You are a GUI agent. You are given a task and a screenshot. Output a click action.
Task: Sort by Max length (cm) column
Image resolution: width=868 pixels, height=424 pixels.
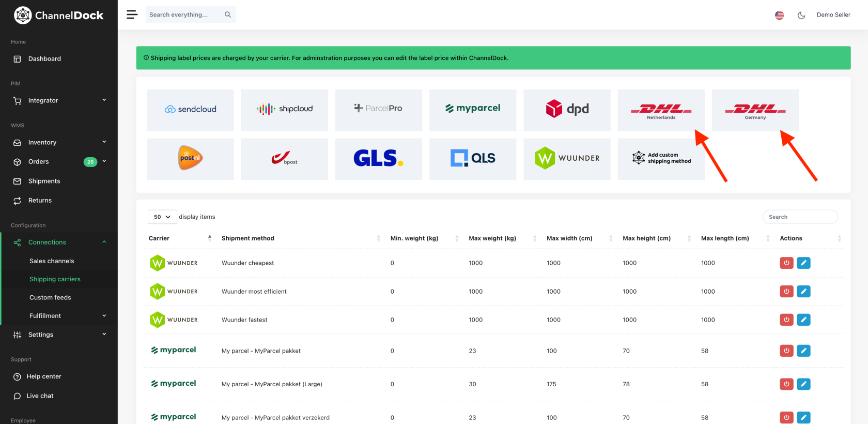(x=735, y=238)
